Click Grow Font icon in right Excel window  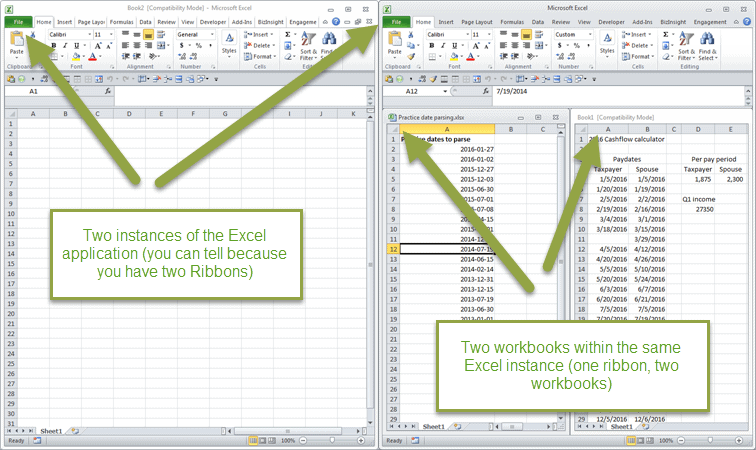click(x=476, y=45)
